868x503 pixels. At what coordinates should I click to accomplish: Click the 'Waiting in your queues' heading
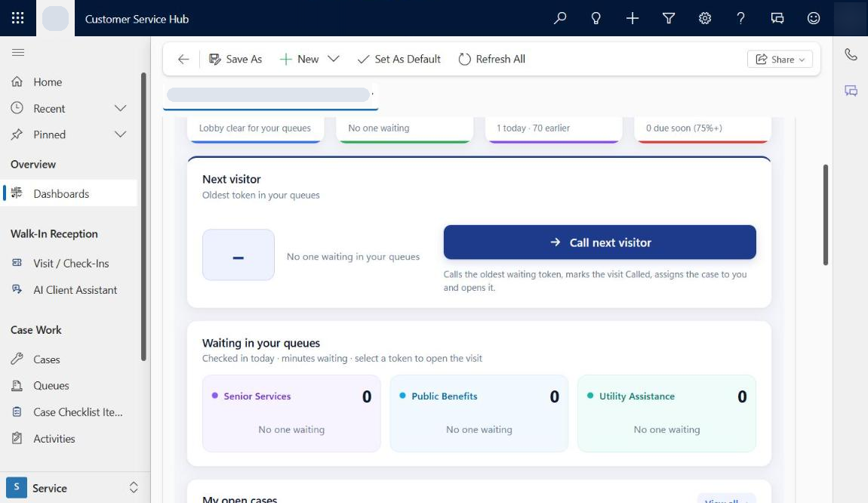260,343
